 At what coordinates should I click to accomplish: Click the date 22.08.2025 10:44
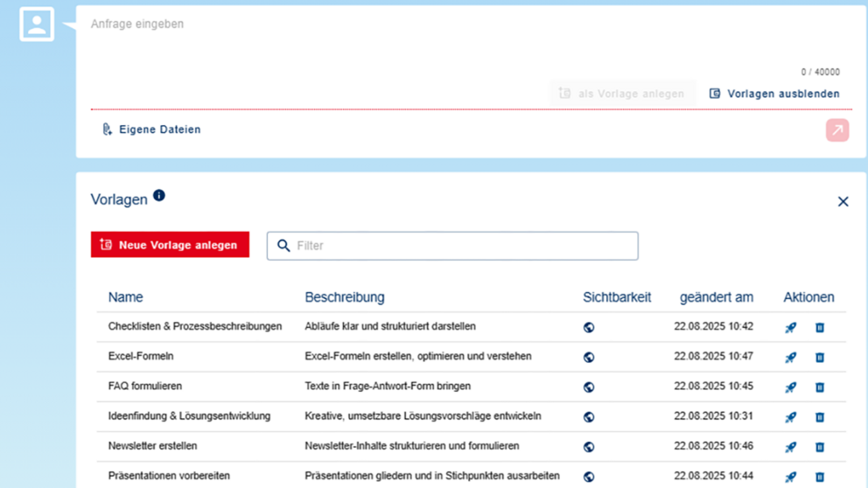pyautogui.click(x=713, y=476)
